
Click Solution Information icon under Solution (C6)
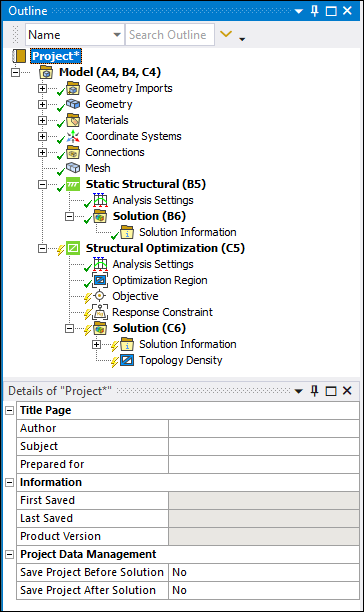127,344
